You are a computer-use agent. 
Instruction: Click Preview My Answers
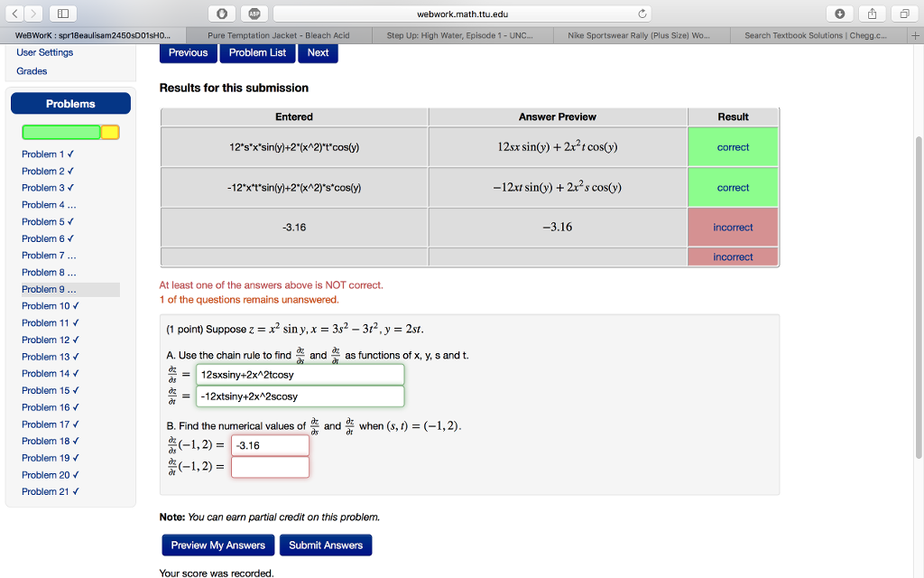click(x=217, y=545)
